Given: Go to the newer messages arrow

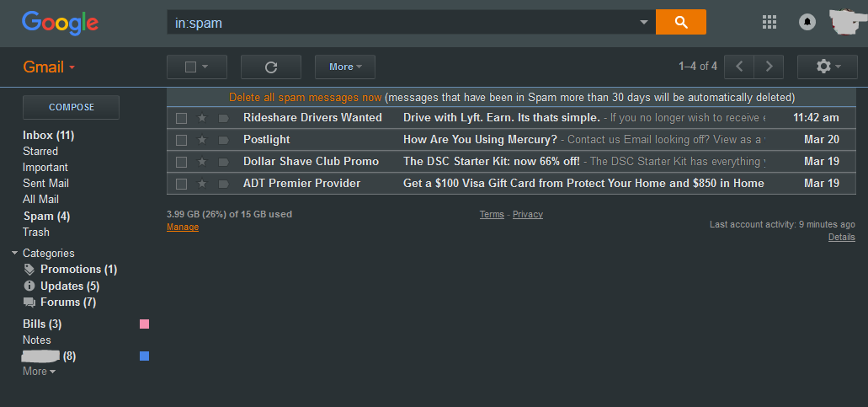Looking at the screenshot, I should click(739, 67).
